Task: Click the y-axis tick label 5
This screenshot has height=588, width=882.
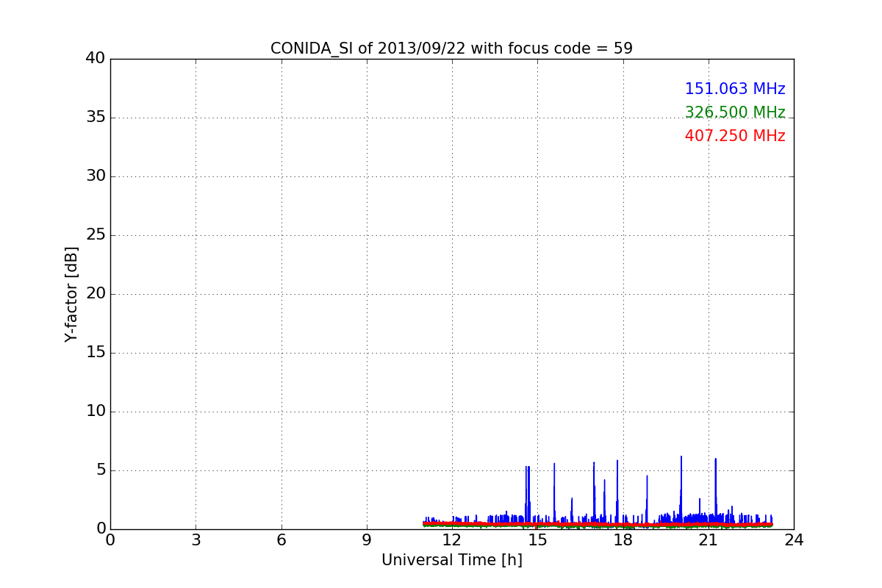Action: [101, 470]
